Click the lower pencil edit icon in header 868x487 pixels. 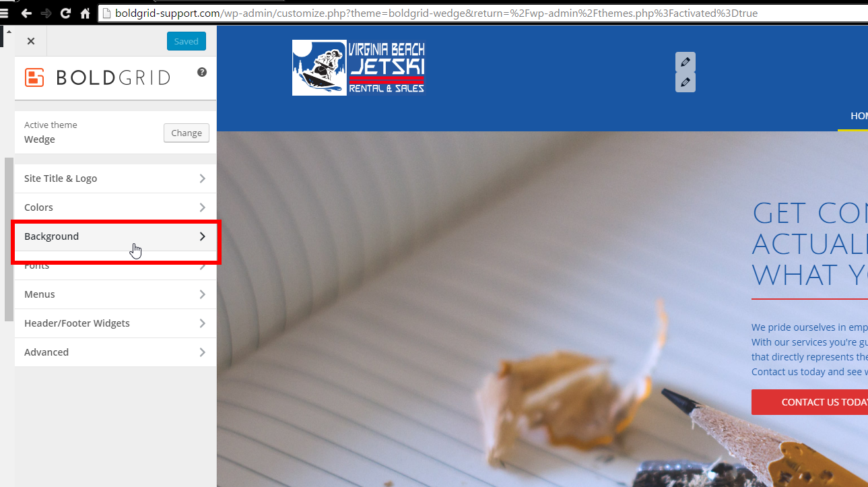[x=686, y=82]
